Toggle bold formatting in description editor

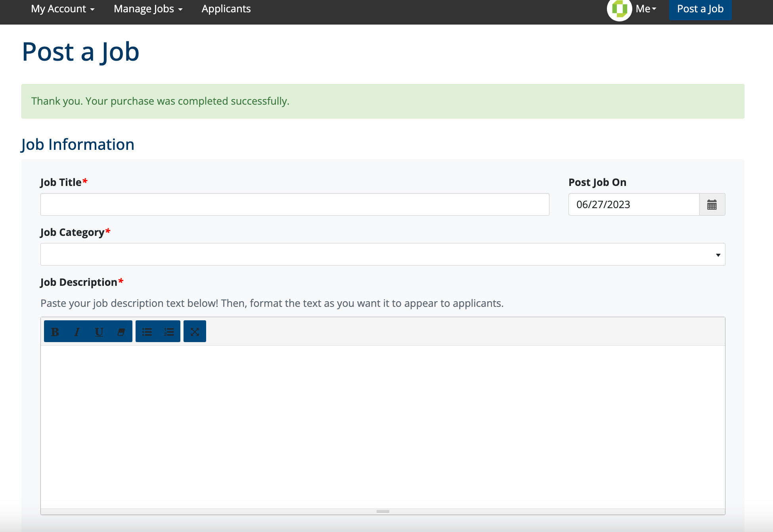tap(55, 331)
